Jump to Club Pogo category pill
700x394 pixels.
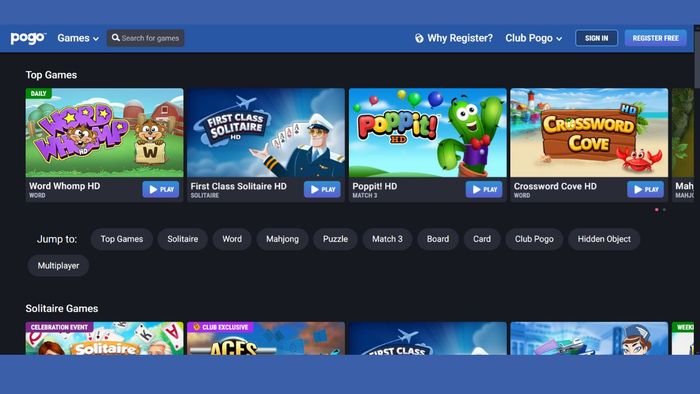point(534,239)
